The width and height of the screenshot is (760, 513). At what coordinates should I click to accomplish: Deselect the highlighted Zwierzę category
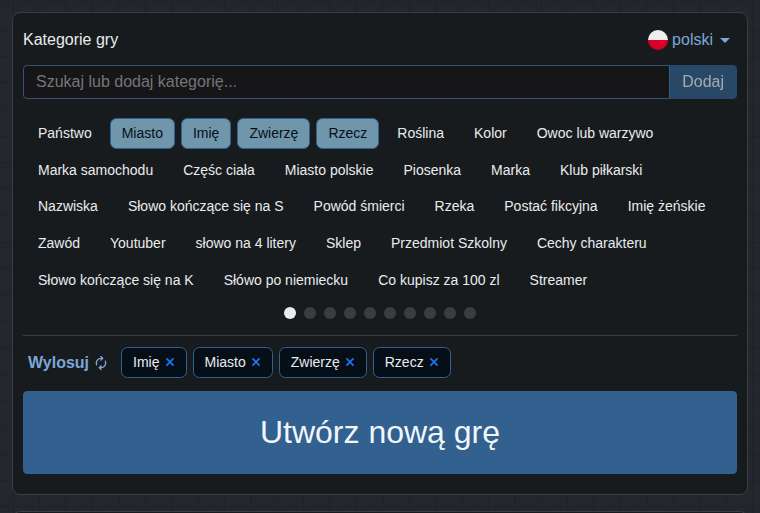coord(273,133)
